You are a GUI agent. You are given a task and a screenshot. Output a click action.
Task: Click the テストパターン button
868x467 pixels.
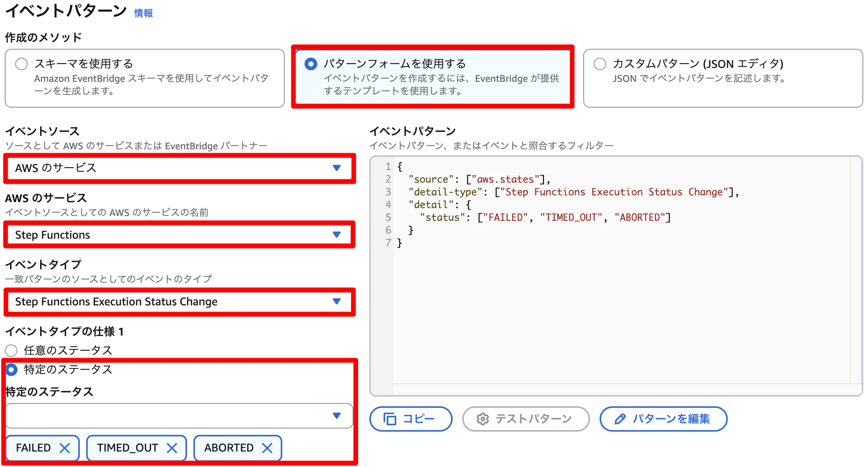click(x=526, y=419)
